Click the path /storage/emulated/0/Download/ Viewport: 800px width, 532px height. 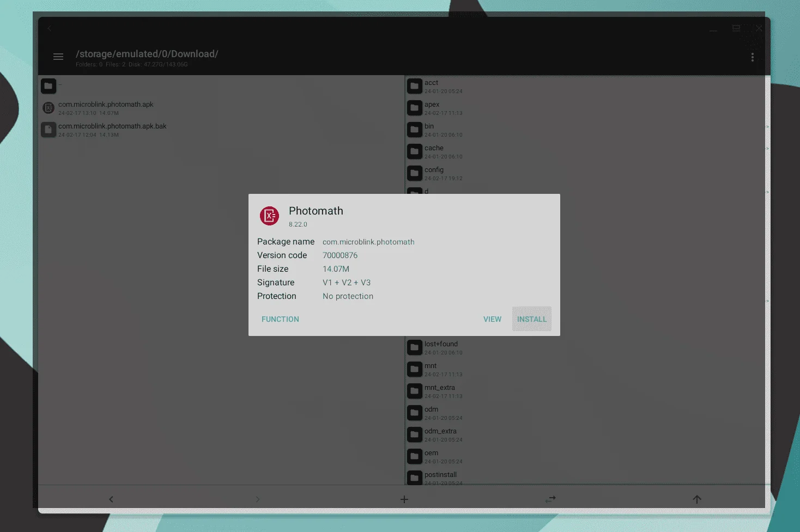(147, 54)
